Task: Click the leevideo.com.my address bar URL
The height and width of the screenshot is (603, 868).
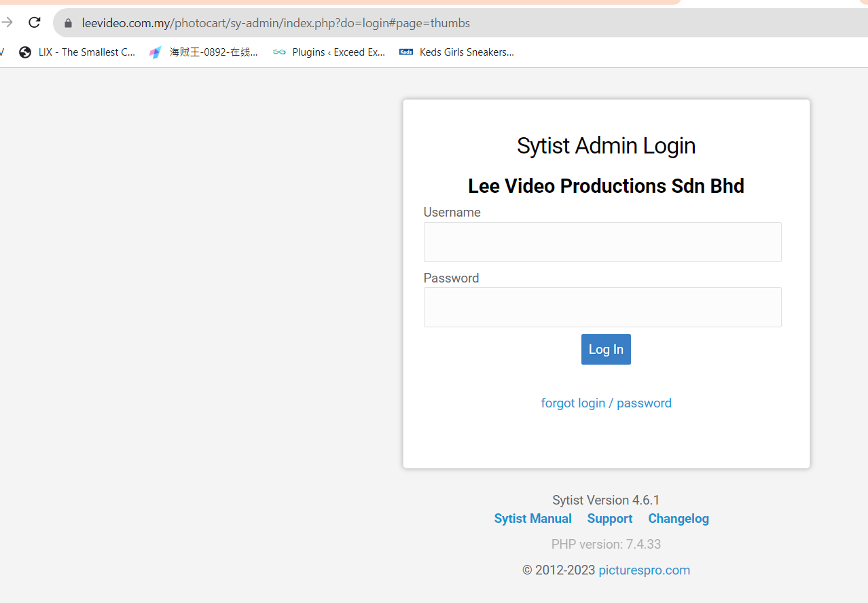Action: [276, 23]
